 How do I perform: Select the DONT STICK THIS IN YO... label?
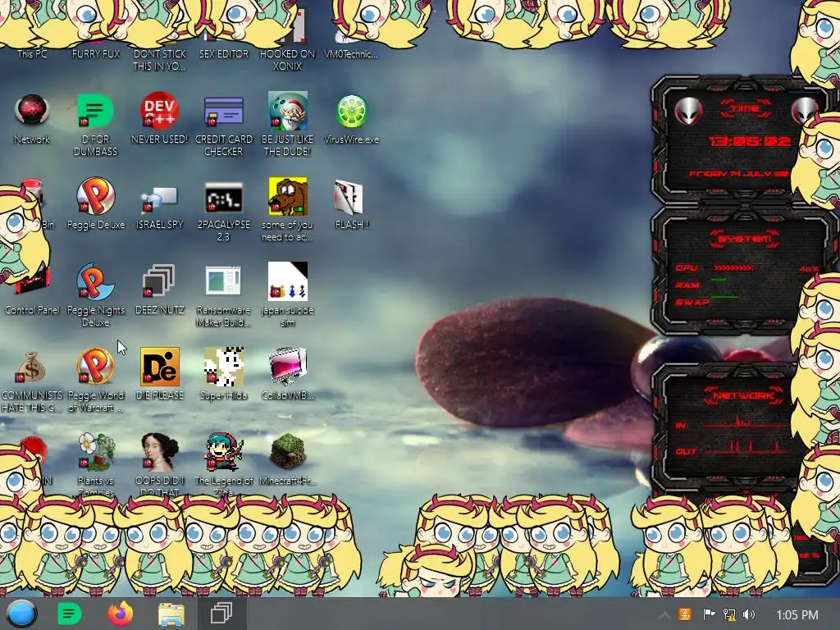(159, 60)
